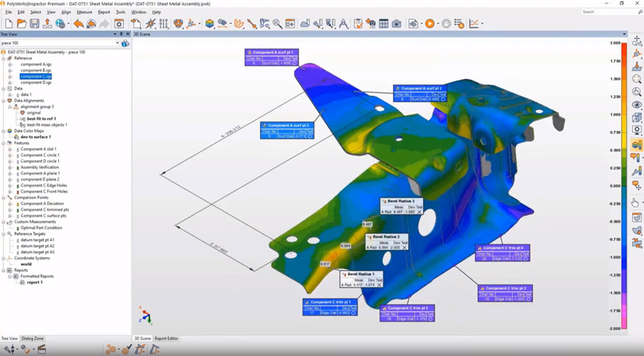Collapse the Comparison Points branch

tap(3, 198)
